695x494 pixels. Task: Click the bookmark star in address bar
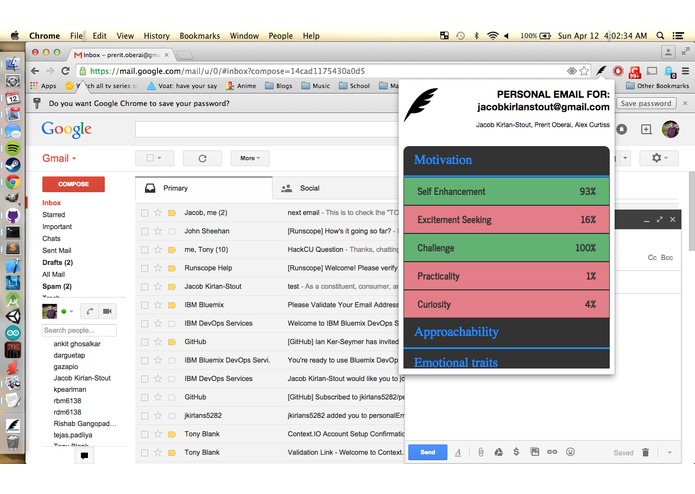click(x=584, y=71)
